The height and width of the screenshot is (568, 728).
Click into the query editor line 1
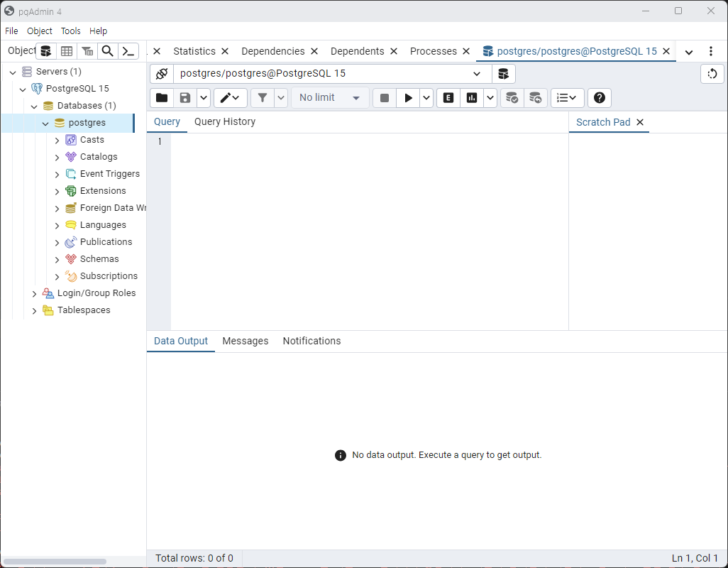coord(369,141)
